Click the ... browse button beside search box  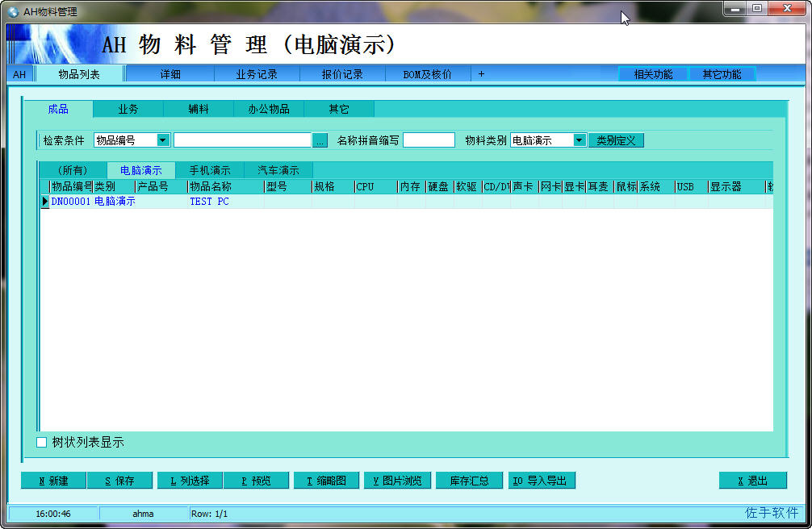click(x=320, y=140)
